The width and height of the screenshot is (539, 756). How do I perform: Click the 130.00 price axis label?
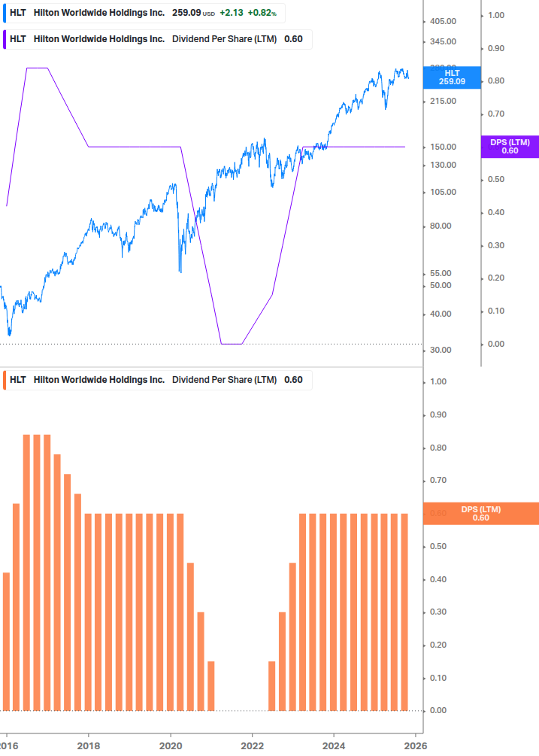tap(443, 165)
